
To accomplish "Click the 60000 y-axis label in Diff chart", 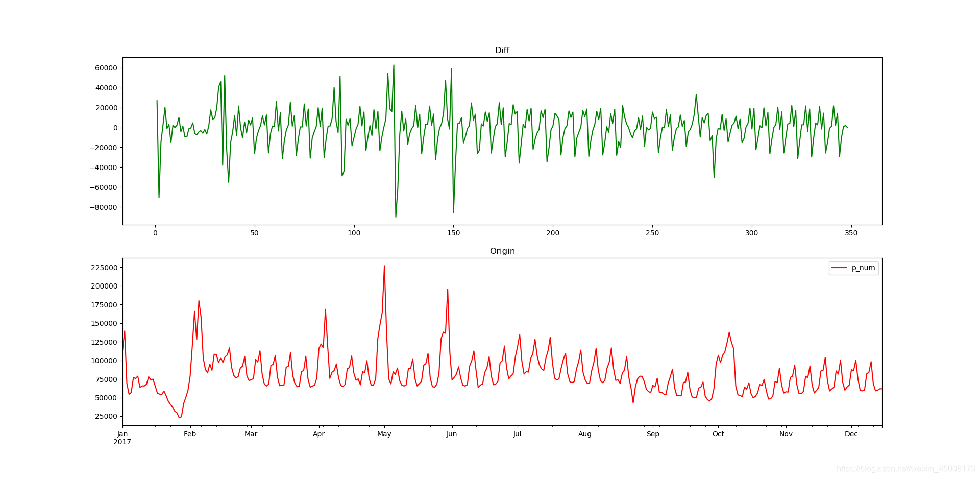I will click(x=107, y=68).
